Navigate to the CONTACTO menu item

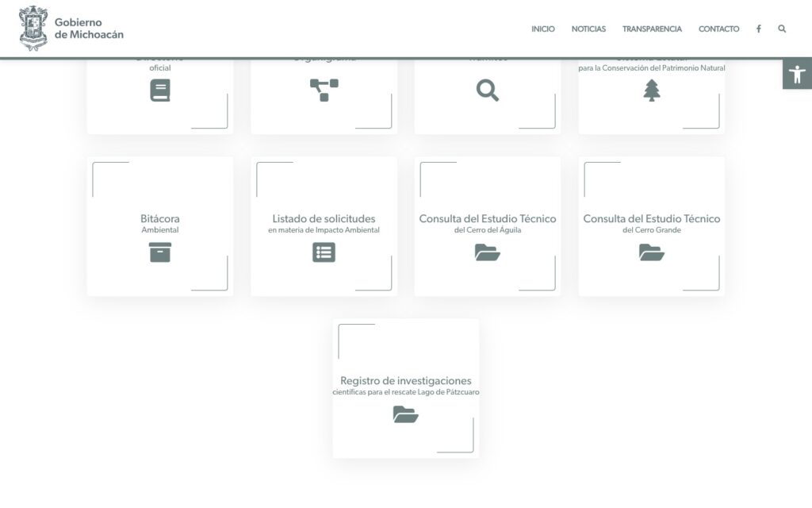718,29
